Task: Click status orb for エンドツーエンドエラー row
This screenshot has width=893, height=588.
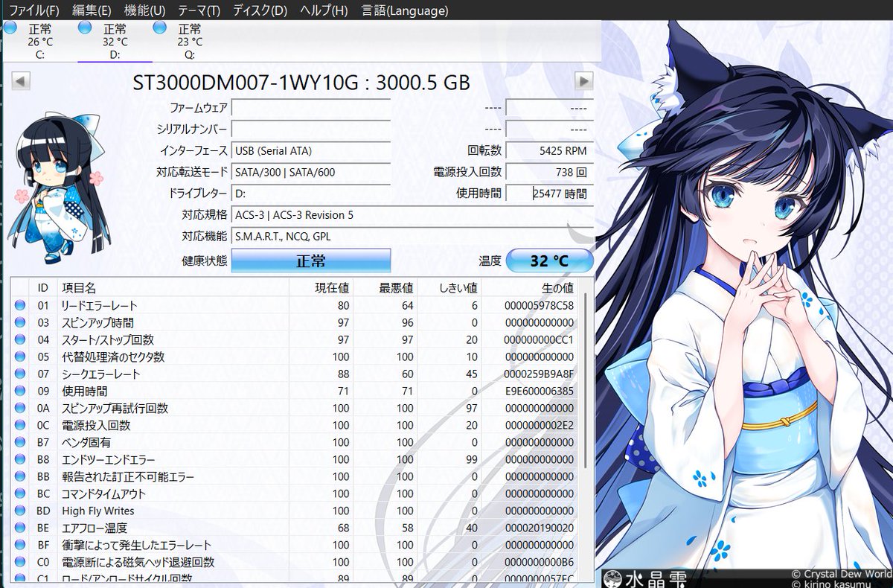Action: coord(20,459)
